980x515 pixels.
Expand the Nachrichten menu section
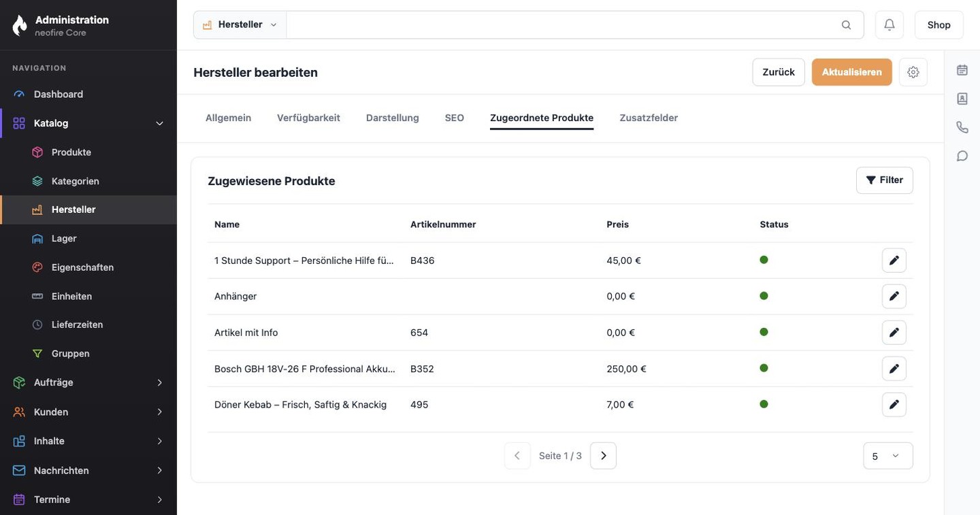(88, 471)
